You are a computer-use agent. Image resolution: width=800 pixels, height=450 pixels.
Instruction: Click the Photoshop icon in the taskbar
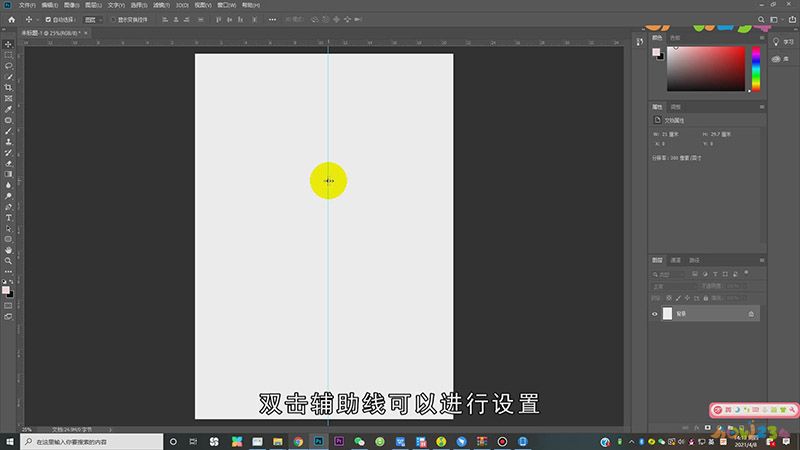pos(318,442)
